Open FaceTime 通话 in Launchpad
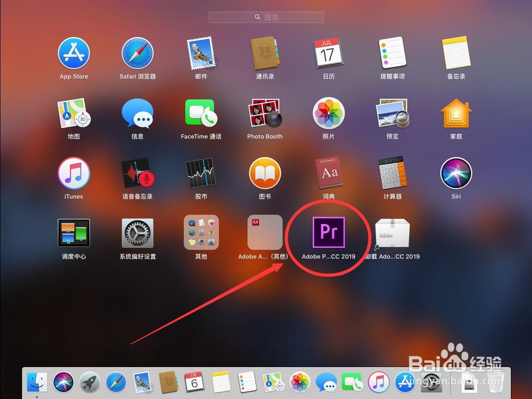This screenshot has height=399, width=532. pyautogui.click(x=201, y=113)
